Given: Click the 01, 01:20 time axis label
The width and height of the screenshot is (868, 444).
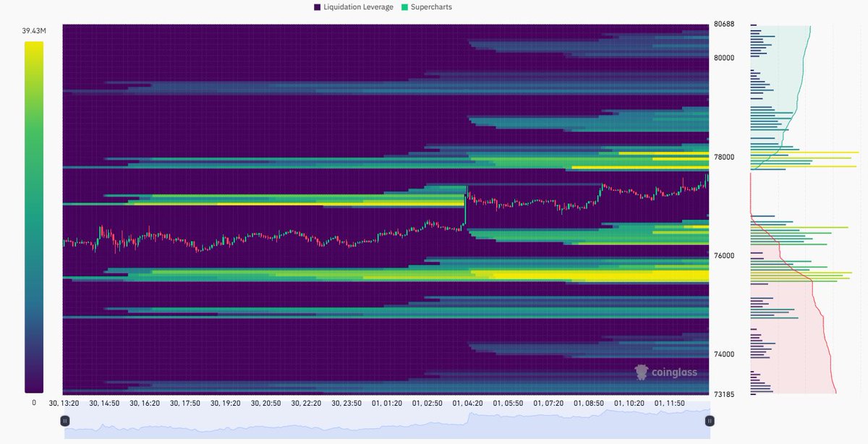Looking at the screenshot, I should click(x=387, y=402).
